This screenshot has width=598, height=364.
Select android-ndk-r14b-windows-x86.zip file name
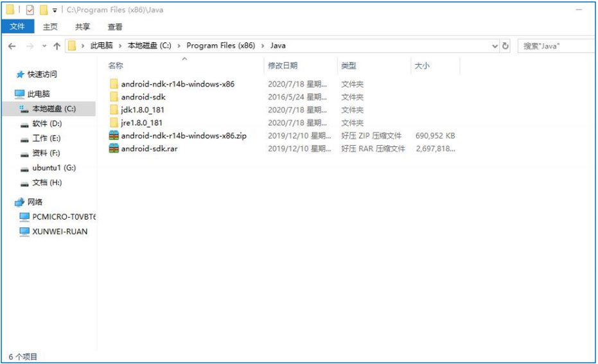tap(184, 135)
